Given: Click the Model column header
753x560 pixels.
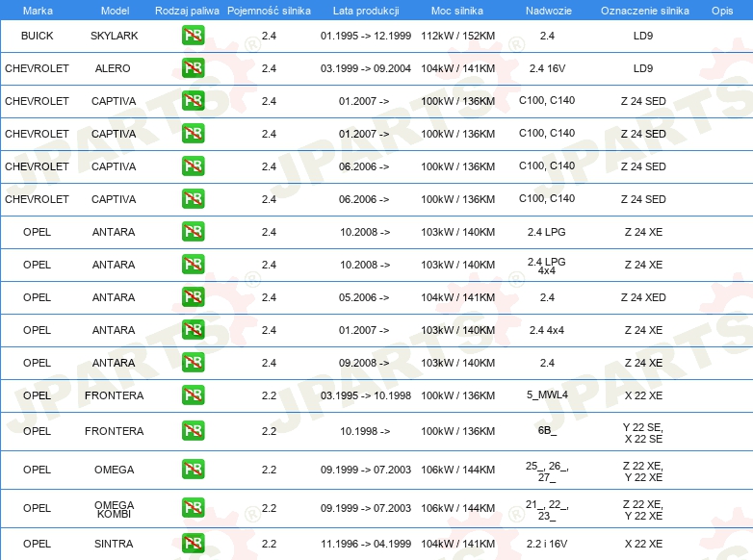Looking at the screenshot, I should [115, 11].
